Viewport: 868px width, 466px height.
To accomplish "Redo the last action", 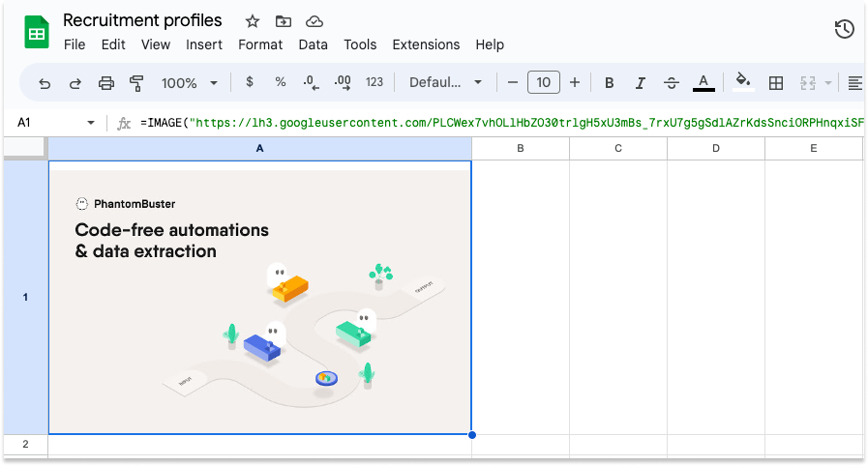I will coord(75,83).
